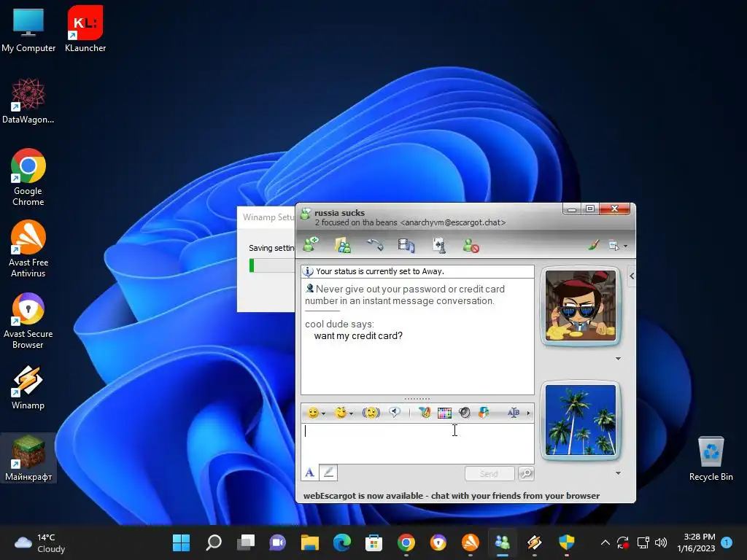Open the KLauncher desktop shortcut

coord(85,28)
